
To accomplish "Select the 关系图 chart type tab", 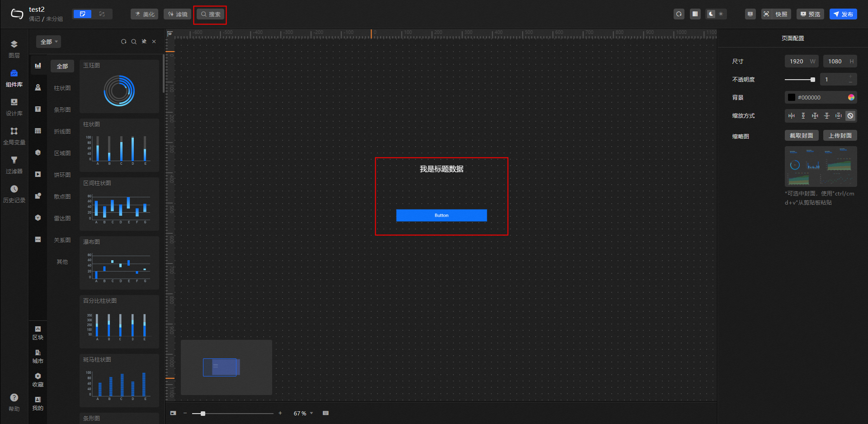I will (62, 240).
